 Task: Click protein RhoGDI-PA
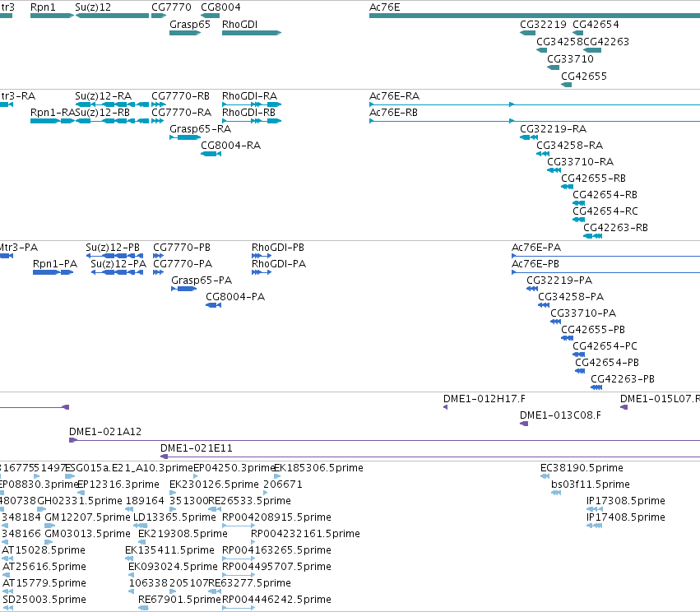click(x=279, y=264)
